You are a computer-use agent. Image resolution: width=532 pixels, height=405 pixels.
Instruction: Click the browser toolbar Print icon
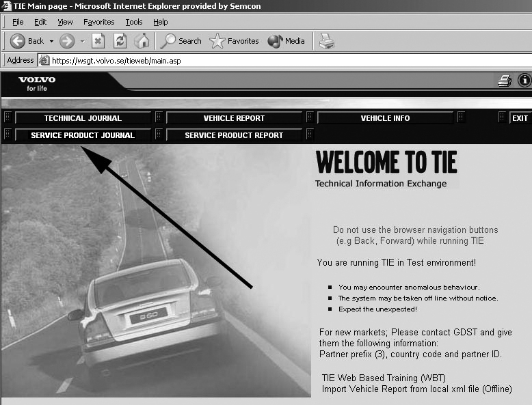(x=327, y=41)
